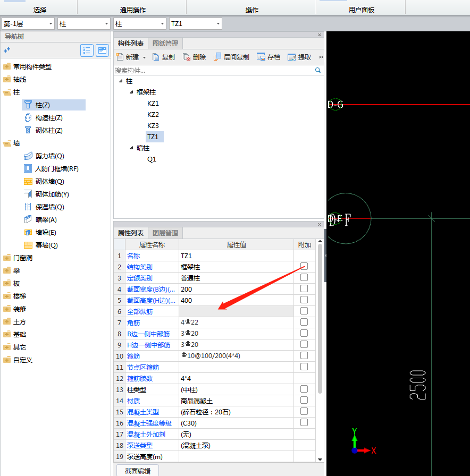Click the 层间复制 inter-floor copy icon

click(217, 57)
